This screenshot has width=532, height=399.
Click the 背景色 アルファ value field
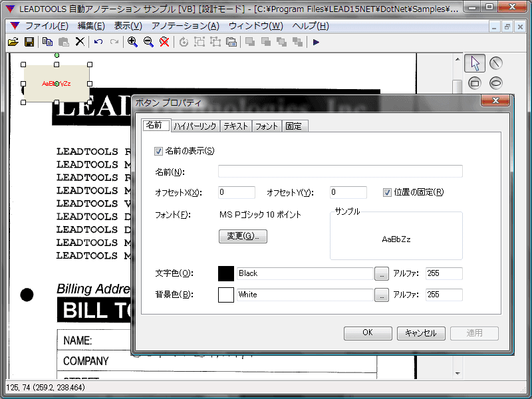coord(444,295)
